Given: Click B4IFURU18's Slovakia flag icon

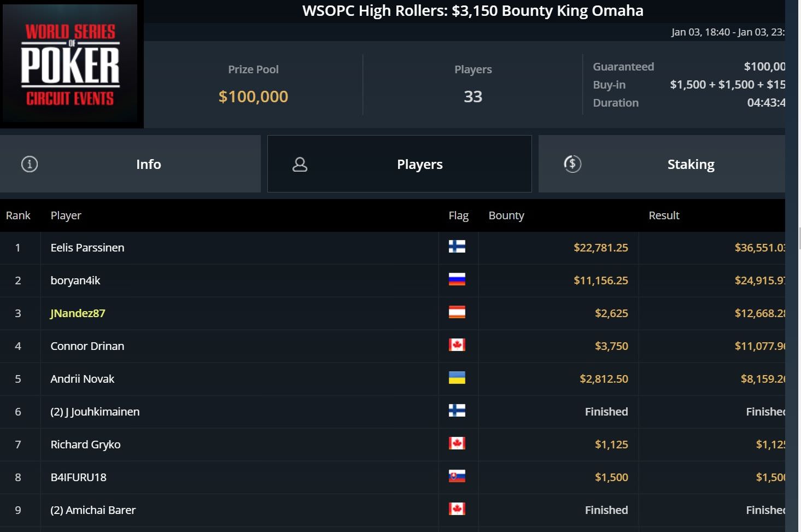Looking at the screenshot, I should tap(457, 477).
